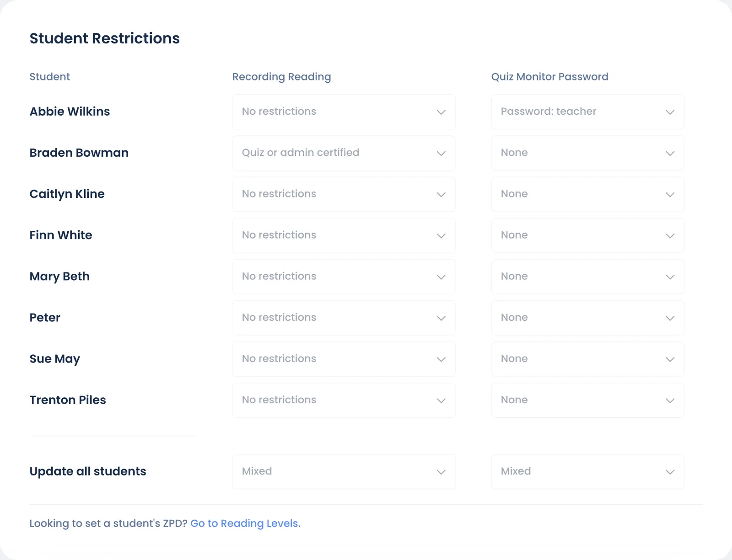Open Abbie Wilkins' Quiz Monitor Password dropdown

tap(588, 112)
